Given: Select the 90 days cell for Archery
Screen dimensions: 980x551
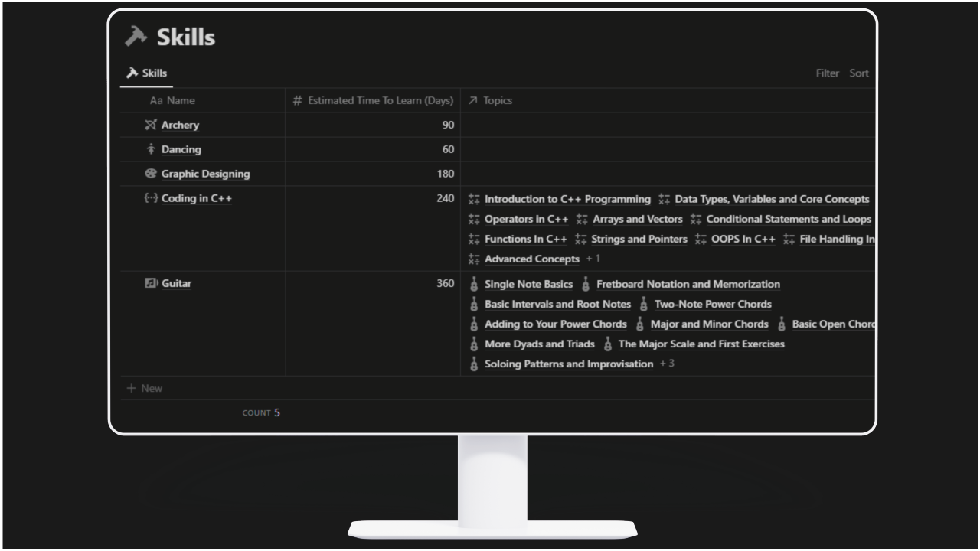Looking at the screenshot, I should [373, 125].
